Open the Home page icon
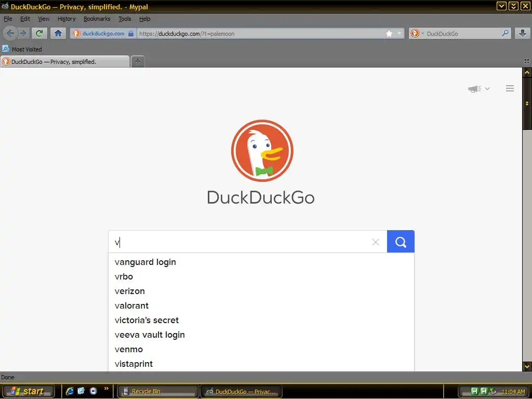 point(58,33)
